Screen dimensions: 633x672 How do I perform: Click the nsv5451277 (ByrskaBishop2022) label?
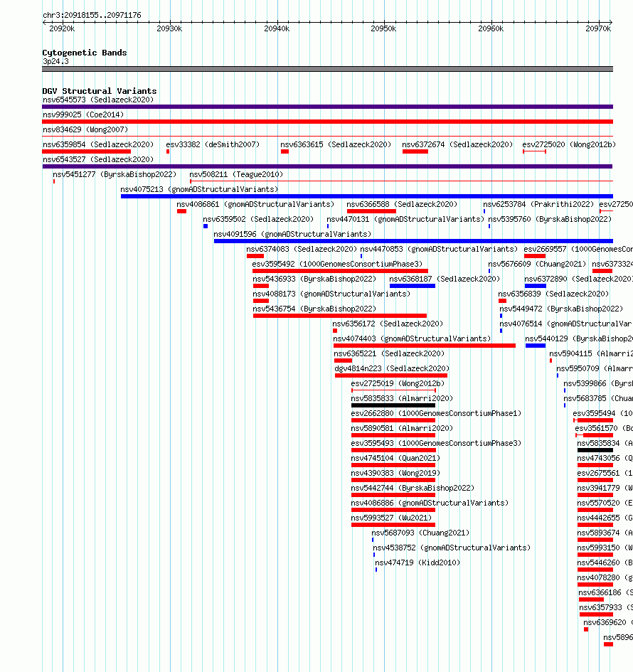point(115,174)
